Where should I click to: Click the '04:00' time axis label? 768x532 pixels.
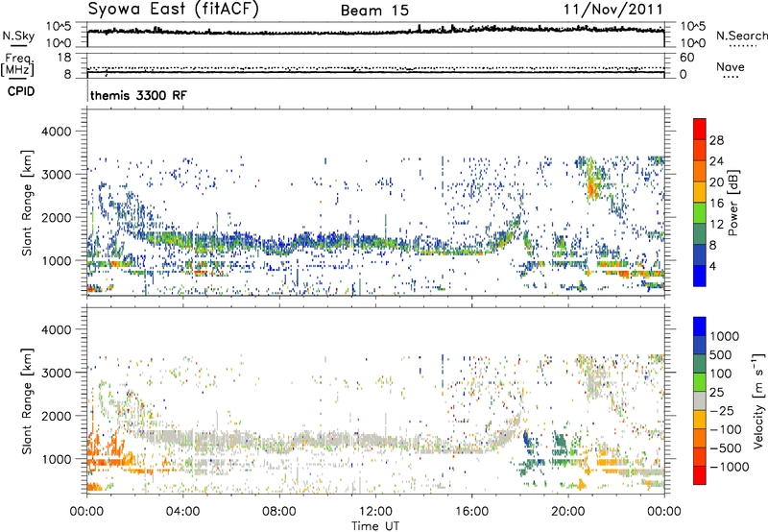click(x=183, y=512)
